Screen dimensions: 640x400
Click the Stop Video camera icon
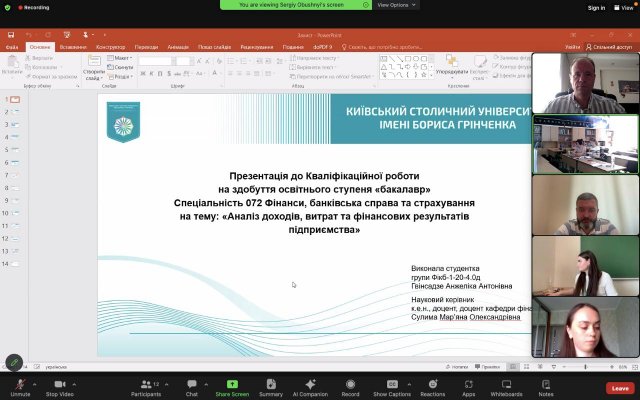[59, 384]
